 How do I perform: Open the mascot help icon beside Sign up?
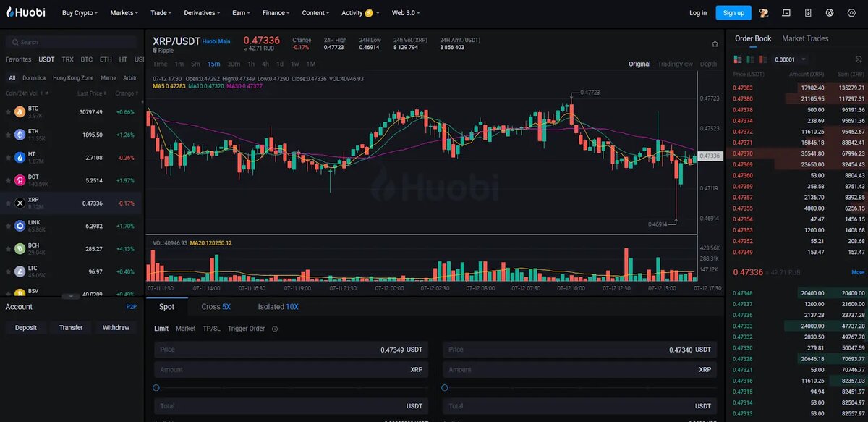point(763,12)
